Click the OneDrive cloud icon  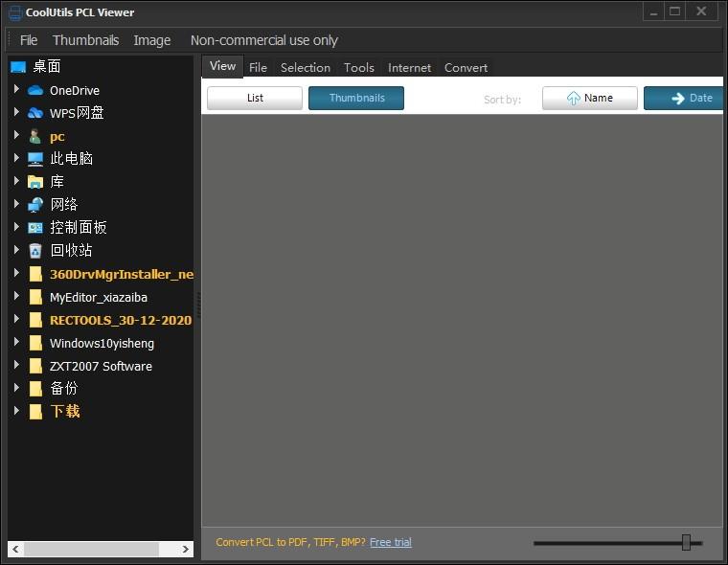point(35,91)
